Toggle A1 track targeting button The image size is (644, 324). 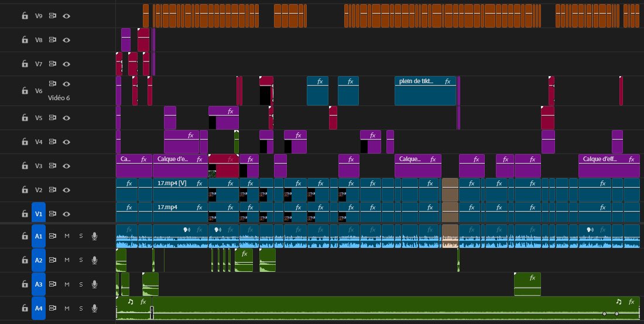[39, 236]
